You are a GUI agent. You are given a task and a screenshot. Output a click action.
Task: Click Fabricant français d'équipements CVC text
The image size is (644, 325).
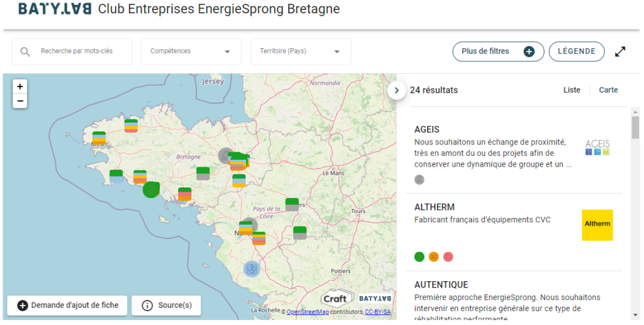tap(482, 220)
